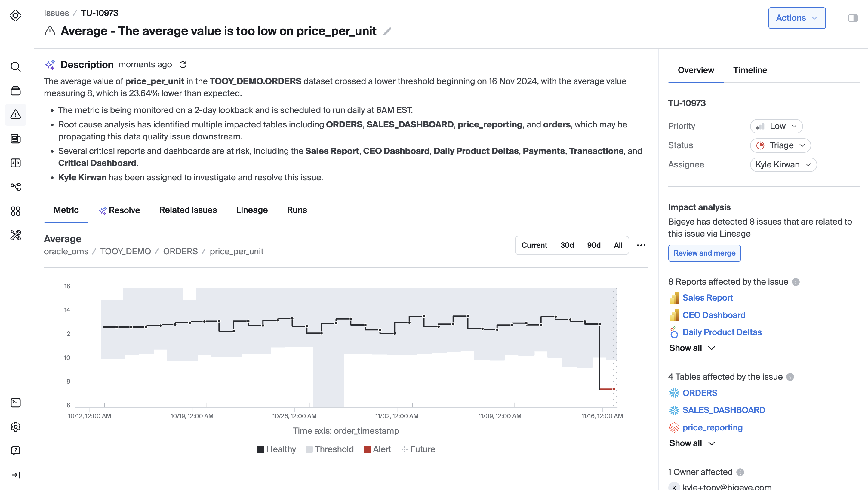Edit issue title with pencil icon

pos(387,31)
